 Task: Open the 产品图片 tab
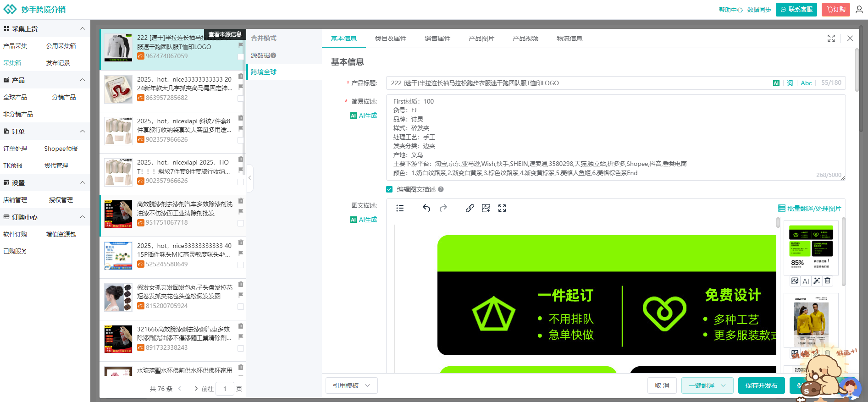pyautogui.click(x=481, y=39)
